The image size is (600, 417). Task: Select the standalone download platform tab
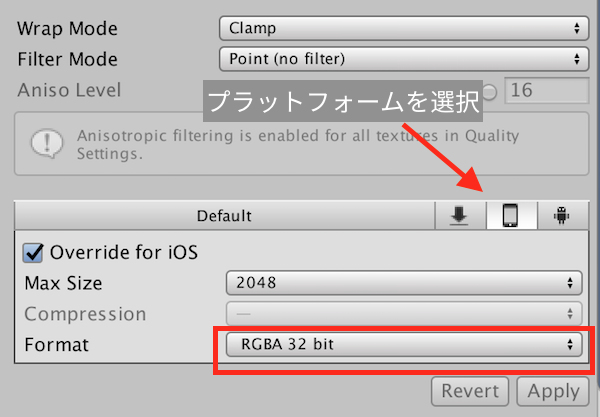pos(460,215)
